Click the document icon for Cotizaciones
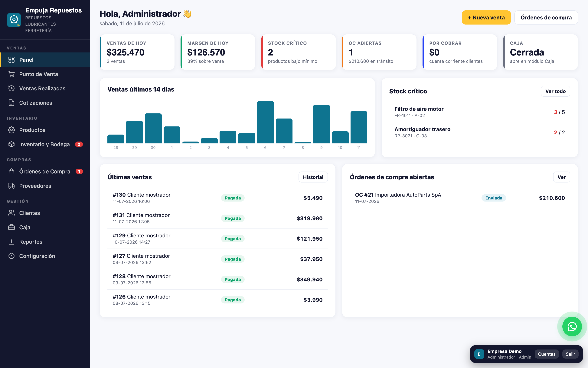The width and height of the screenshot is (588, 368). [x=11, y=103]
